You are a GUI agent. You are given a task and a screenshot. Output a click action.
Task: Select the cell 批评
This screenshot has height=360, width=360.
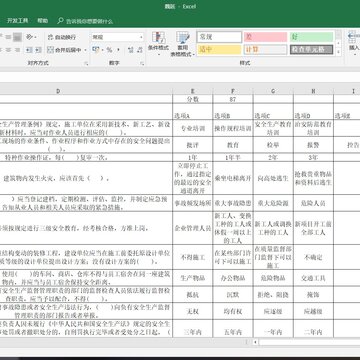[193, 145]
